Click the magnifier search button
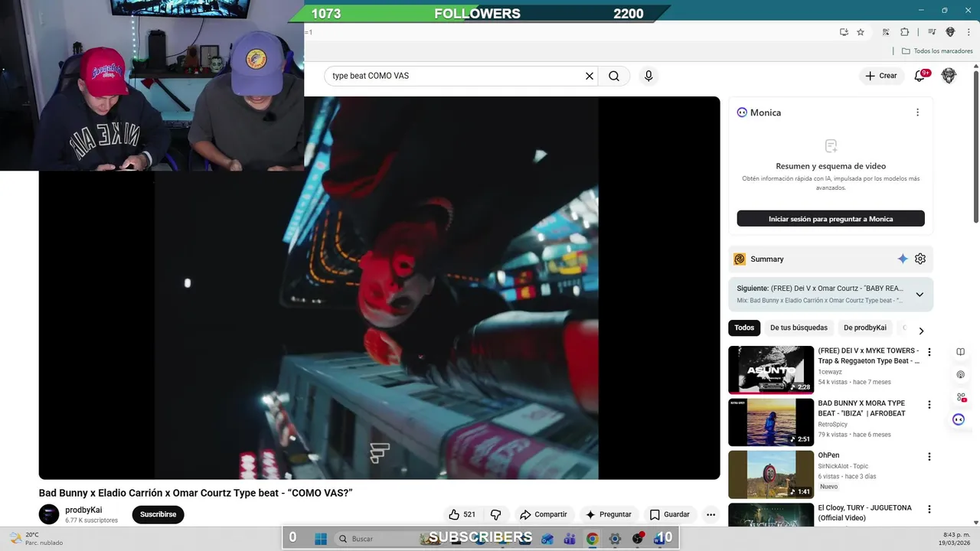This screenshot has width=980, height=551. point(614,76)
